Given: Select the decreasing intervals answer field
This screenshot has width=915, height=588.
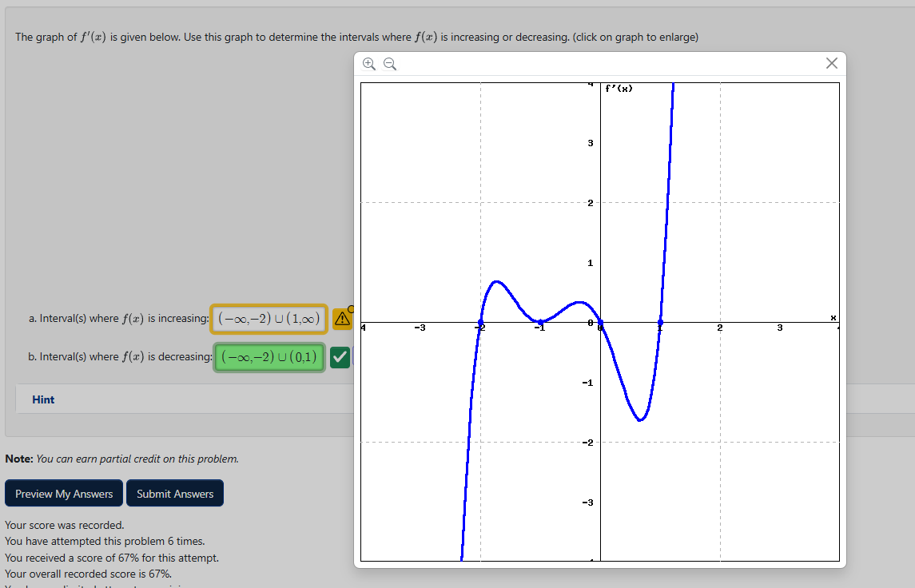Looking at the screenshot, I should [269, 356].
